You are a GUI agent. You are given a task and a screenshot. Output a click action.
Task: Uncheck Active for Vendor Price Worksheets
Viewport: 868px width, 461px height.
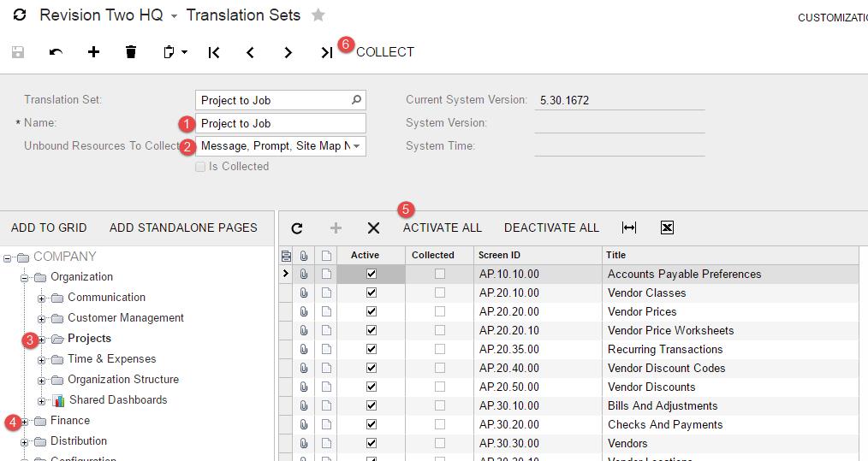[x=372, y=330]
